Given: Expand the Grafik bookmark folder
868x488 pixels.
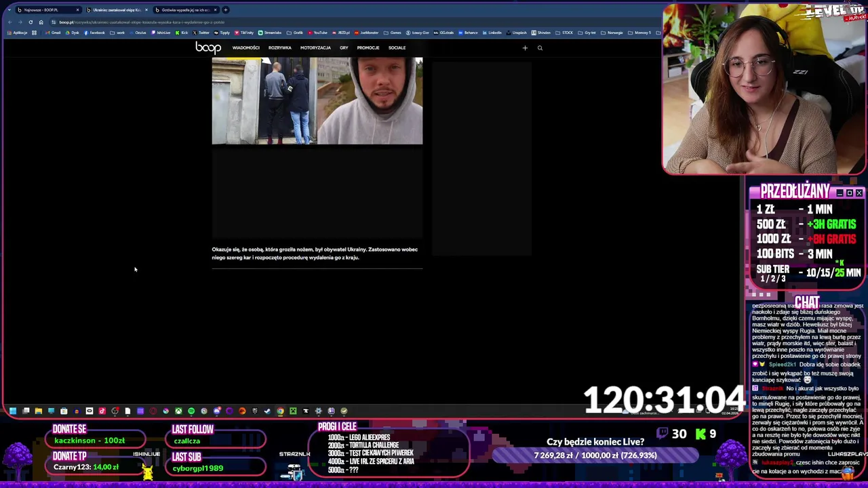Looking at the screenshot, I should [x=294, y=33].
